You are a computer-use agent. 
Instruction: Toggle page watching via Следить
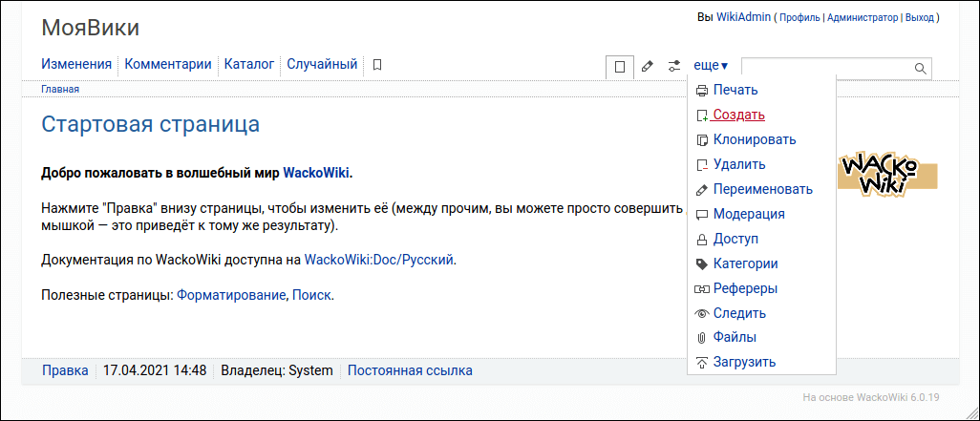pyautogui.click(x=739, y=313)
